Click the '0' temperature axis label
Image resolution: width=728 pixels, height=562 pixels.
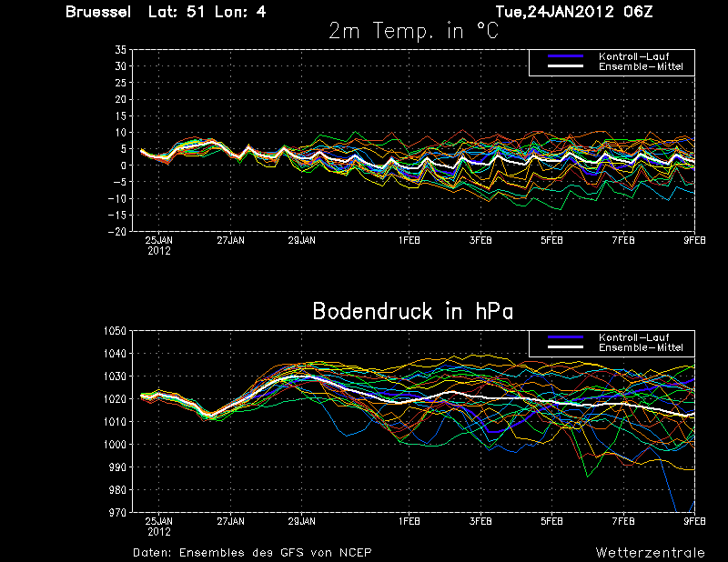point(124,166)
